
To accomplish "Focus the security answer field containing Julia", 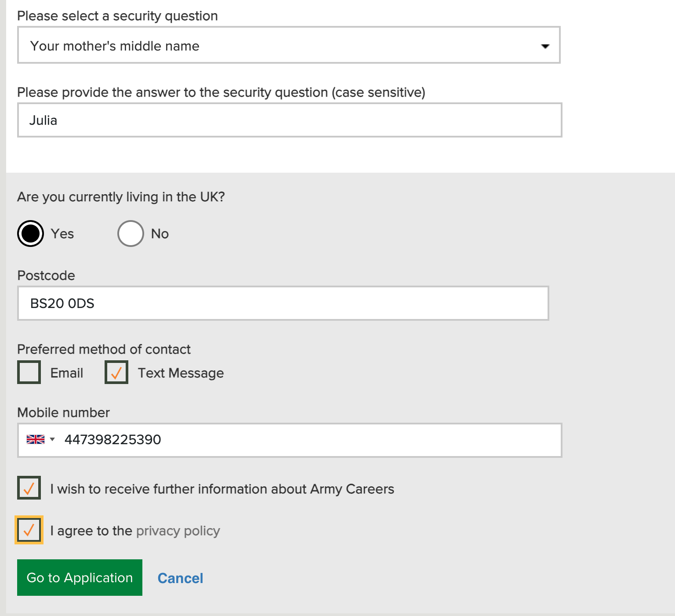I will [x=289, y=120].
